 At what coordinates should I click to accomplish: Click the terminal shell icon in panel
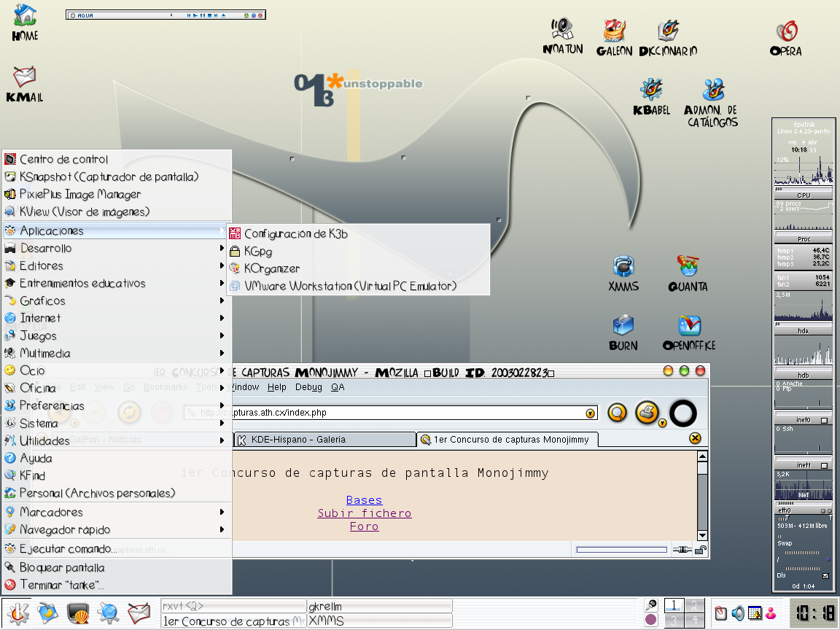click(x=78, y=613)
